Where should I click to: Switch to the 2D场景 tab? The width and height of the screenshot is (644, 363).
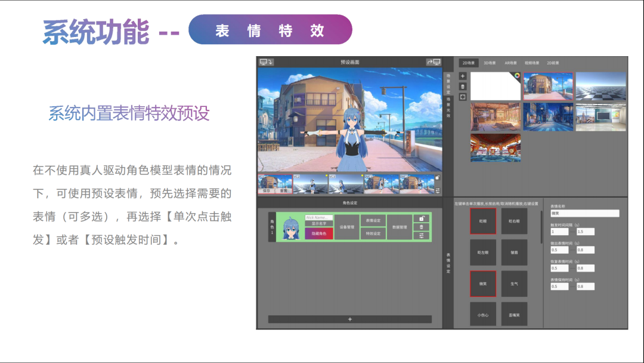click(x=468, y=63)
